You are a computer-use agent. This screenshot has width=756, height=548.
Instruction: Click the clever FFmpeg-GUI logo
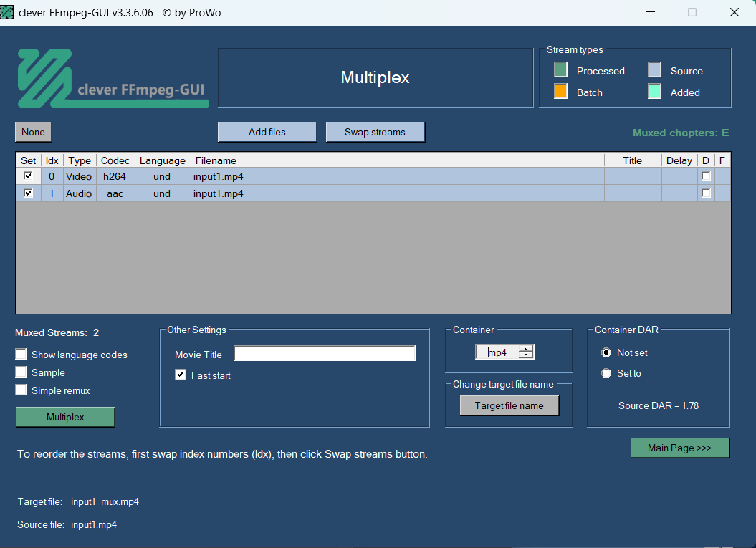(x=113, y=79)
